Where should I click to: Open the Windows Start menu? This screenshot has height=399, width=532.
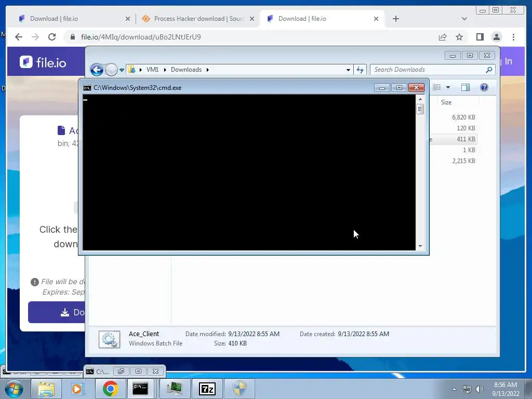tap(14, 389)
